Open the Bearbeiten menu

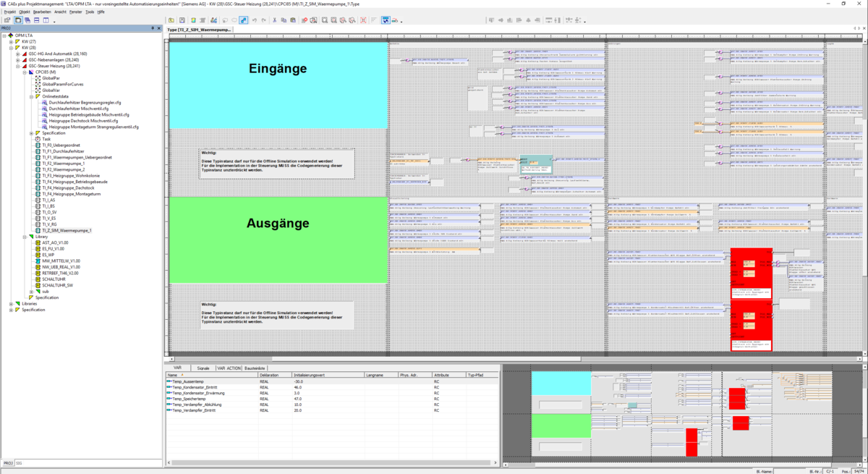[x=42, y=12]
